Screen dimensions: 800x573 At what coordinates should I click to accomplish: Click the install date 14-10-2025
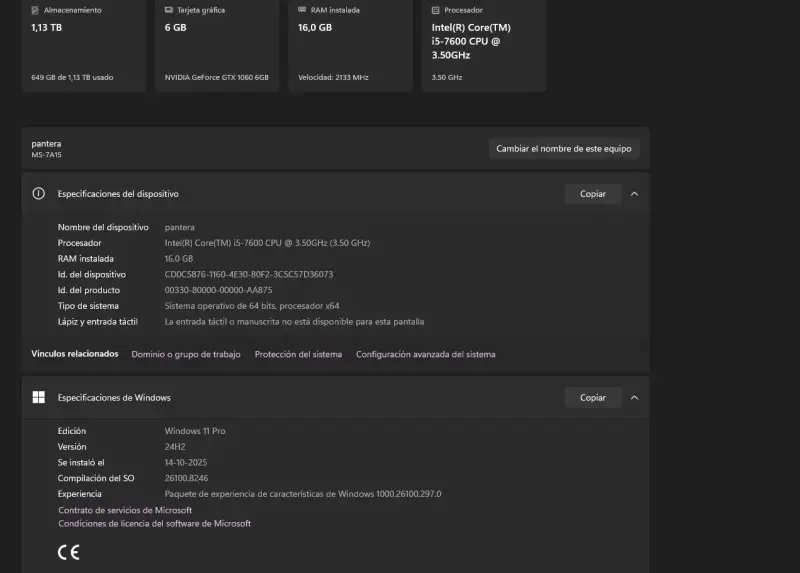point(186,462)
